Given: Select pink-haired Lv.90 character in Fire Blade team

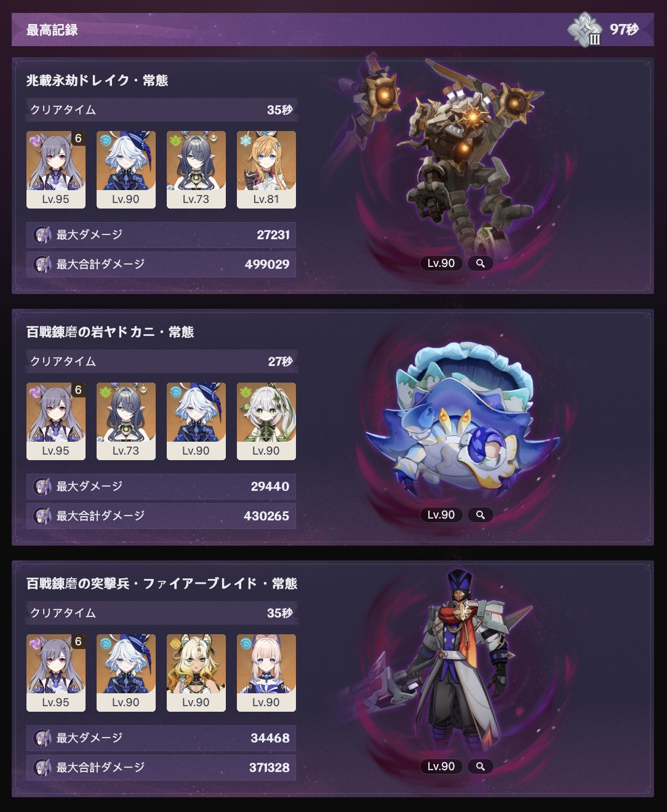Looking at the screenshot, I should [x=266, y=673].
